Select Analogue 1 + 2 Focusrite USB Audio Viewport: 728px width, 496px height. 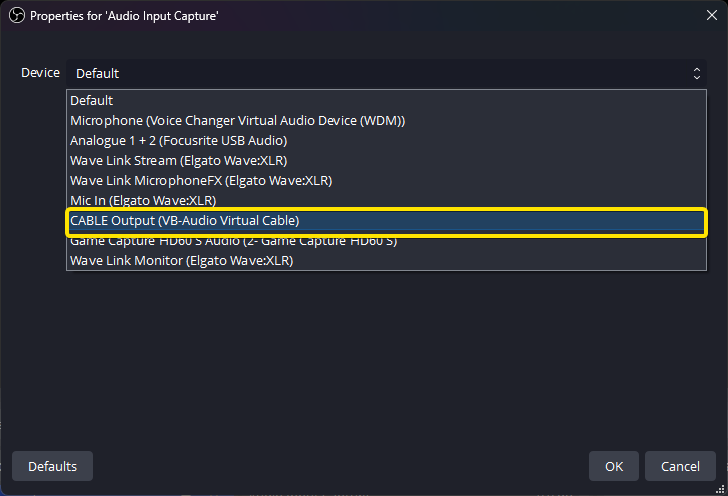click(178, 141)
